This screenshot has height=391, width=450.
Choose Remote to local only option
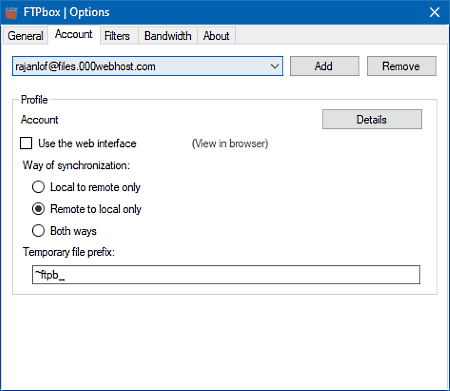pos(38,209)
